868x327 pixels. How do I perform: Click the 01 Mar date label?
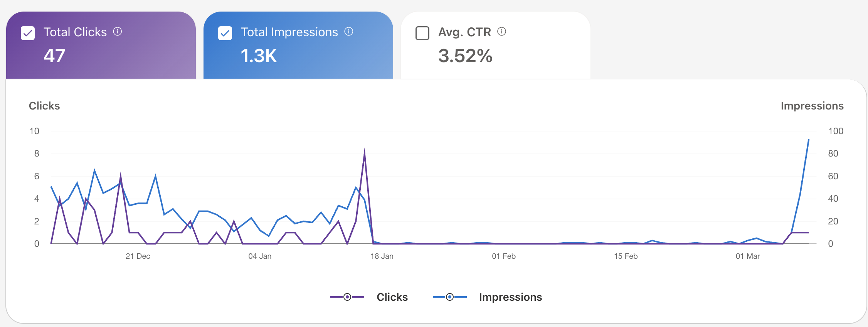[x=748, y=256]
